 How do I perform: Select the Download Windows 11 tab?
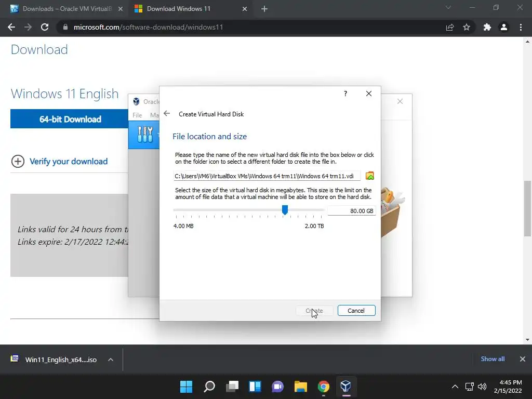click(x=179, y=9)
